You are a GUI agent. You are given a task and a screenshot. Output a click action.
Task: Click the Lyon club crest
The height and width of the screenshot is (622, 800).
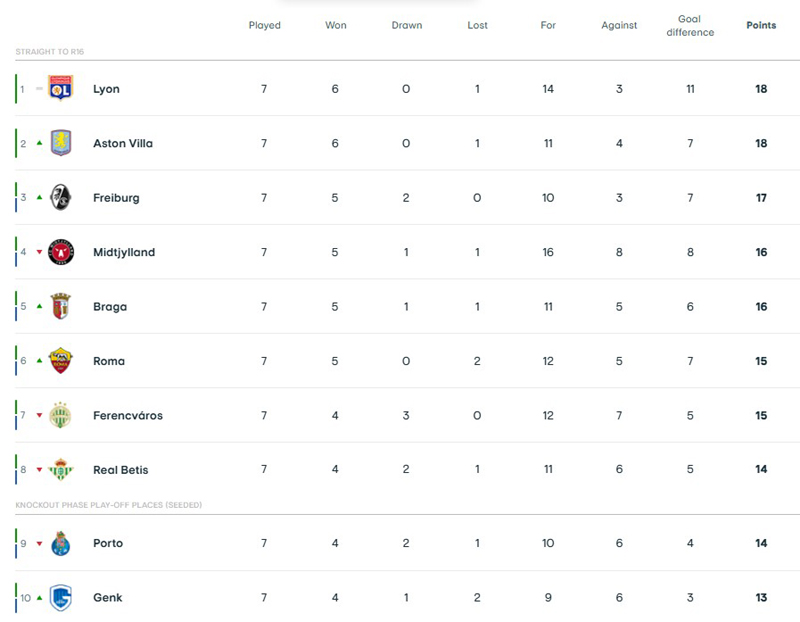61,88
